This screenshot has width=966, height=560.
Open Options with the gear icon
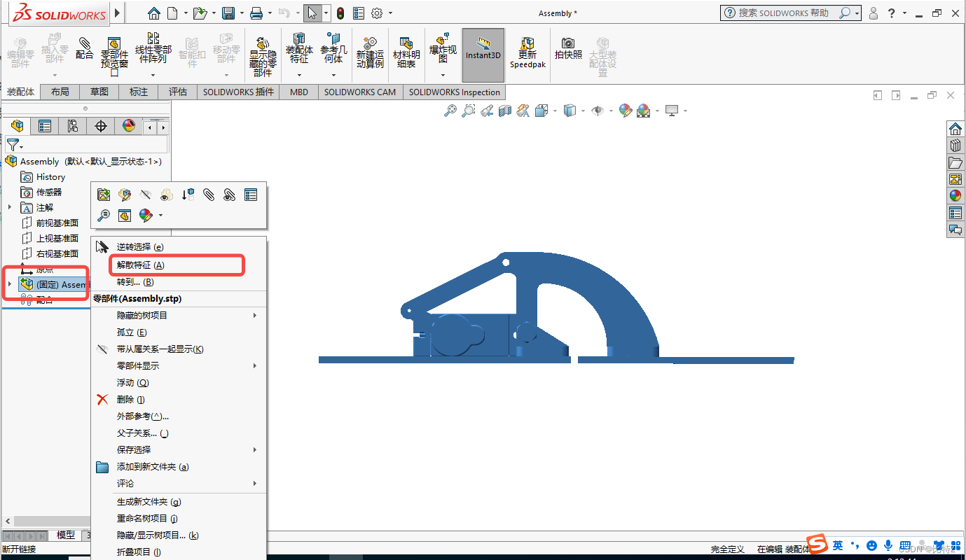(x=377, y=13)
